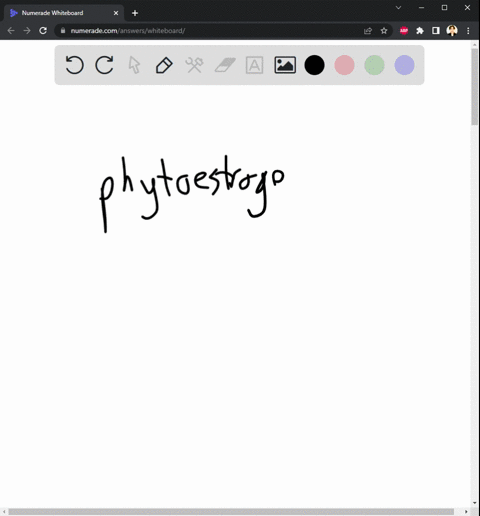The image size is (480, 516).
Task: Redo the last undone stroke
Action: pyautogui.click(x=104, y=65)
